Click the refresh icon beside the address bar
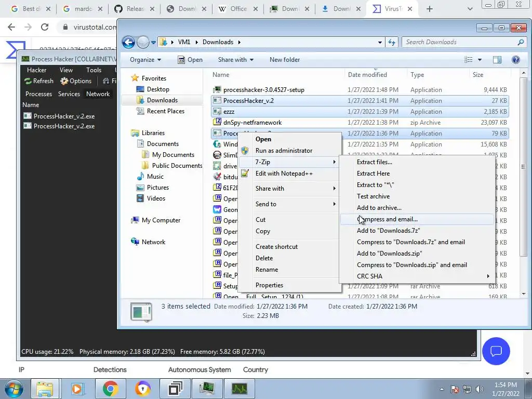Screen dimensions: 532x399 coord(392,42)
